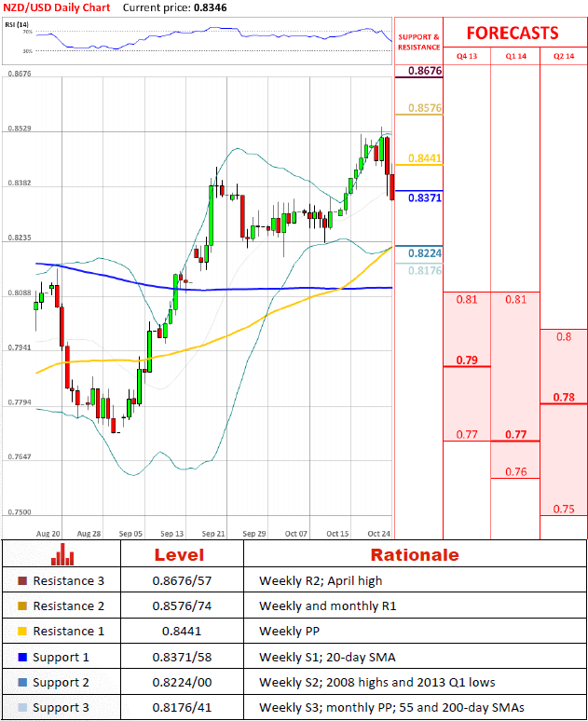
Task: Click the Resistance 1 yellow color swatch
Action: [x=22, y=631]
